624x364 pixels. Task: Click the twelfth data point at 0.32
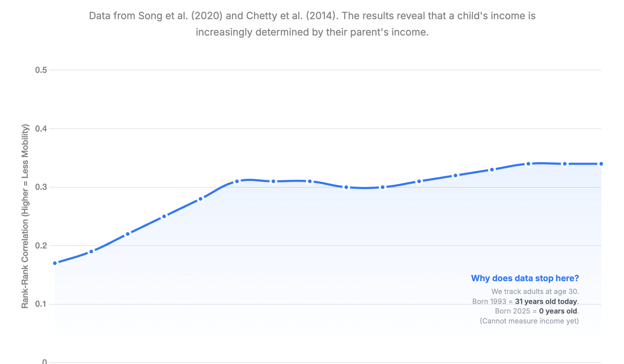455,176
